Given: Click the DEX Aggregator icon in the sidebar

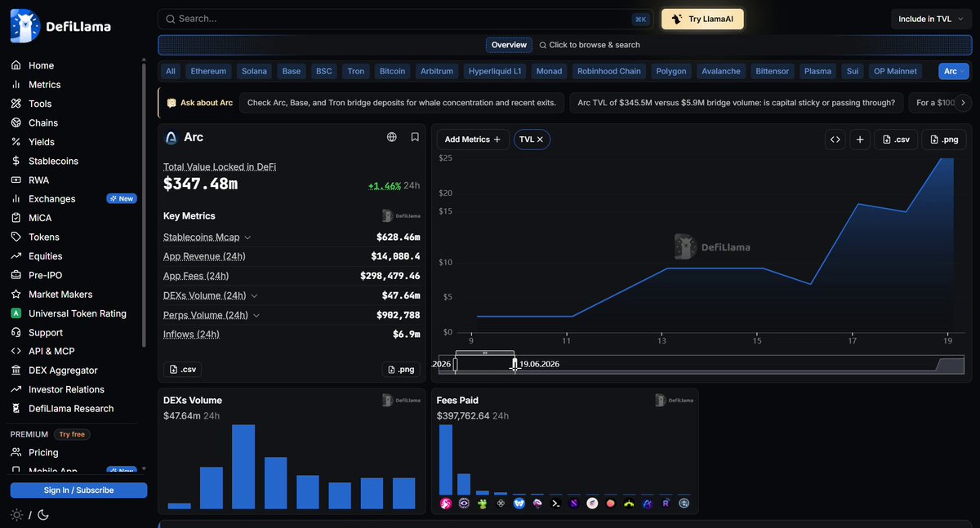Looking at the screenshot, I should (x=16, y=370).
